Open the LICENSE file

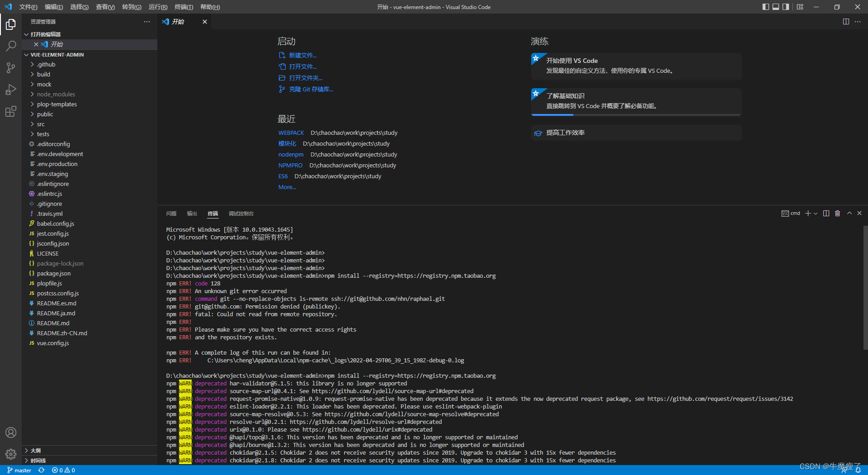[x=90, y=254]
